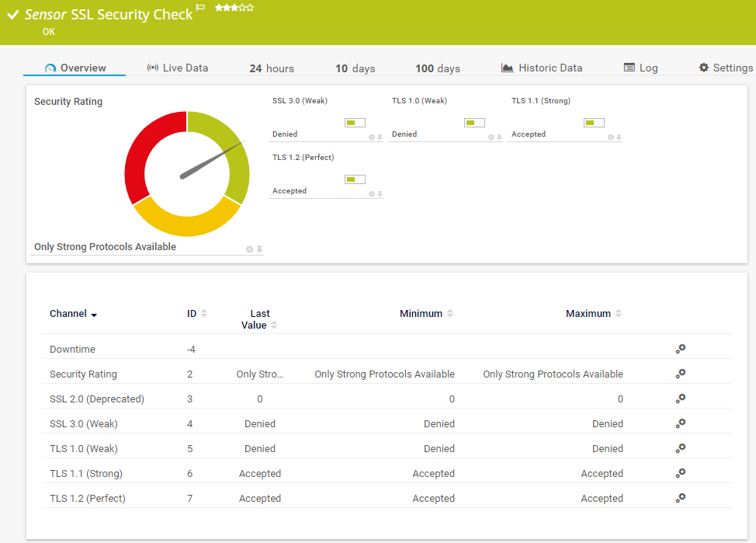This screenshot has height=543, width=756.
Task: Toggle the pin on the TLS 1.2 gauge
Action: (380, 194)
